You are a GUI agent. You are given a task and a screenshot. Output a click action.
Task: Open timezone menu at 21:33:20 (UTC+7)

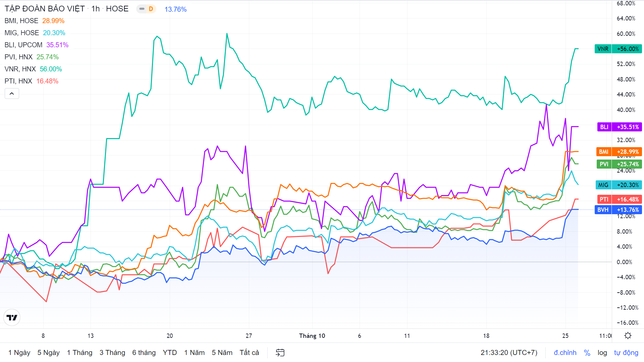(x=508, y=353)
